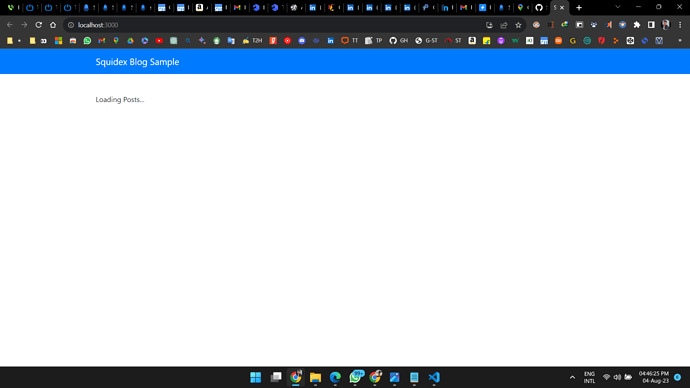Open Visual Studio Code from taskbar
Screen dimensions: 690x388
tap(434, 377)
